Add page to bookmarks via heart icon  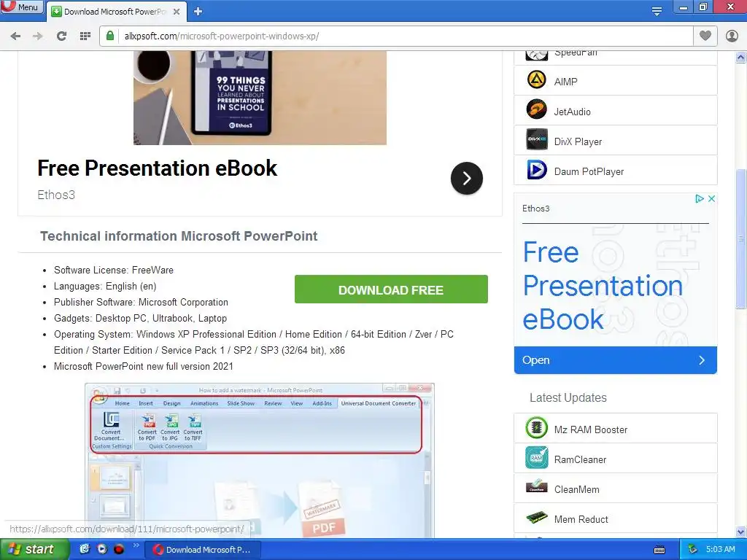click(x=705, y=36)
